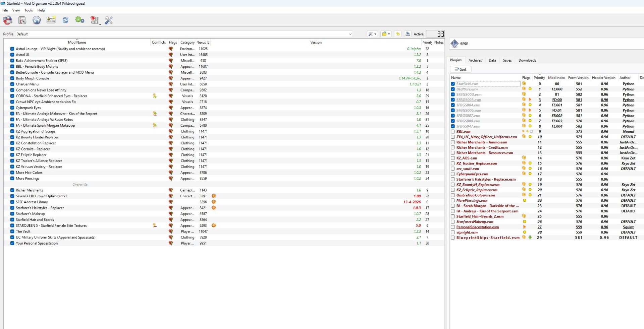Click the SFSE executable diamond icon
644x329 pixels.
tap(454, 44)
